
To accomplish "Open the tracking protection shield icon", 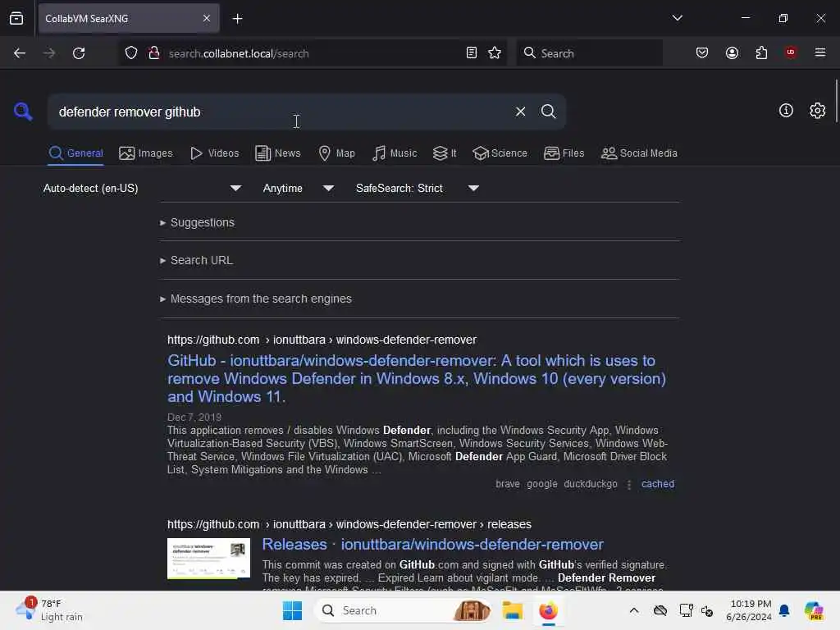I will [x=131, y=53].
